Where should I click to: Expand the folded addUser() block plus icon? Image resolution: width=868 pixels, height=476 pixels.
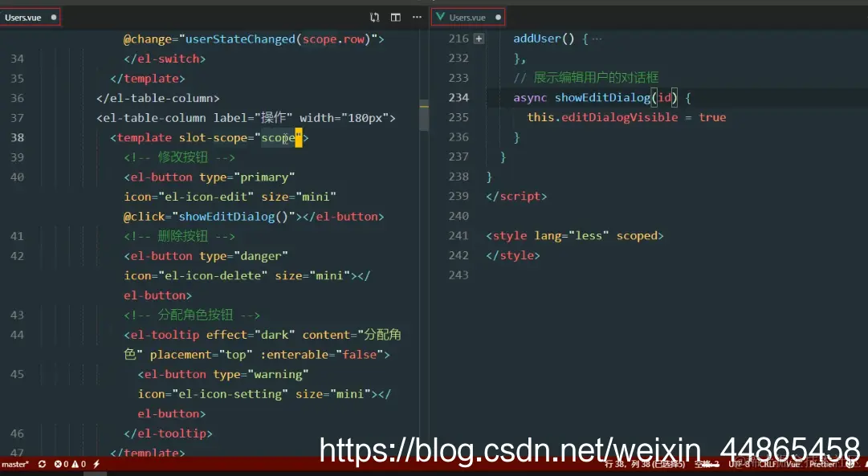pyautogui.click(x=479, y=39)
